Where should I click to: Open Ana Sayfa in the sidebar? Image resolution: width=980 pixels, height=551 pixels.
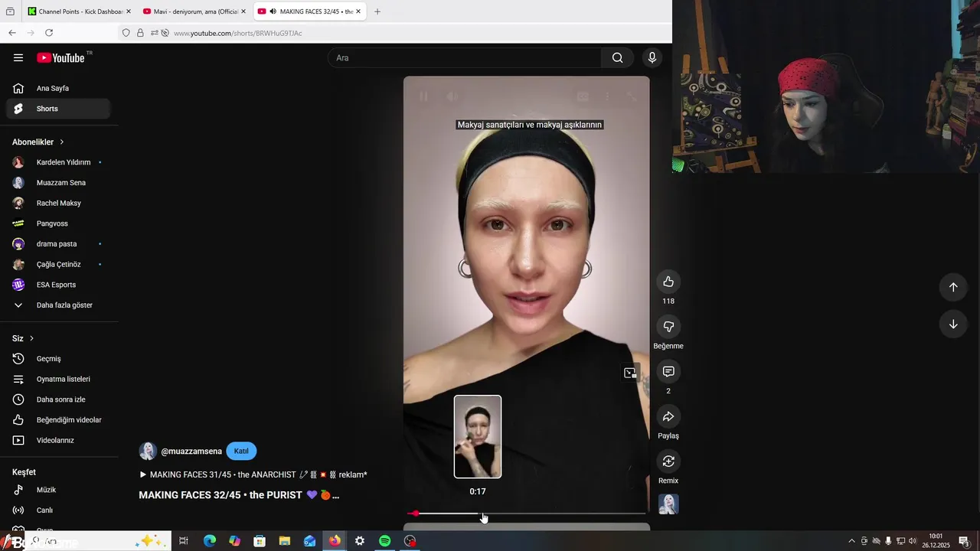(x=58, y=88)
